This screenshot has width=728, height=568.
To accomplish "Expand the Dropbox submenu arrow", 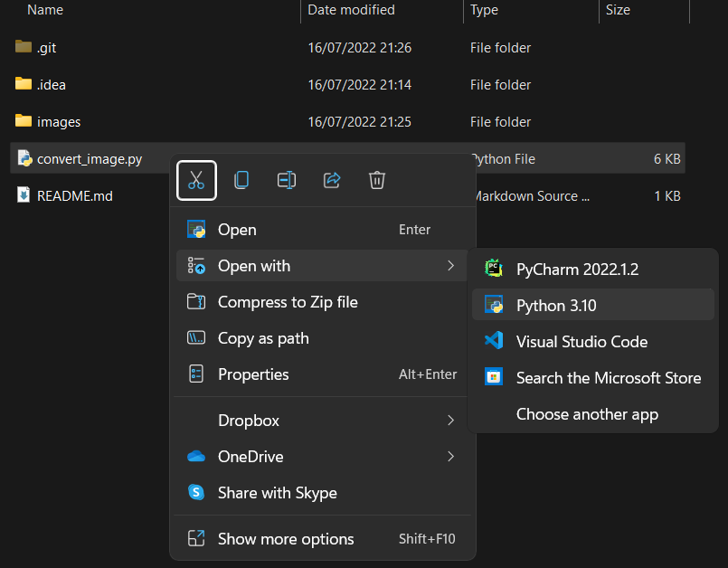I will tap(450, 421).
